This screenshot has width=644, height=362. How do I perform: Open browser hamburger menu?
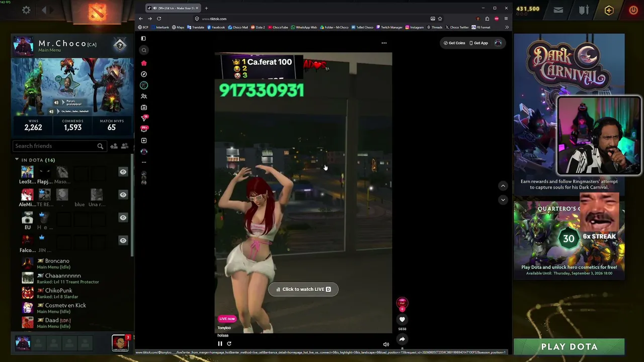click(x=506, y=19)
